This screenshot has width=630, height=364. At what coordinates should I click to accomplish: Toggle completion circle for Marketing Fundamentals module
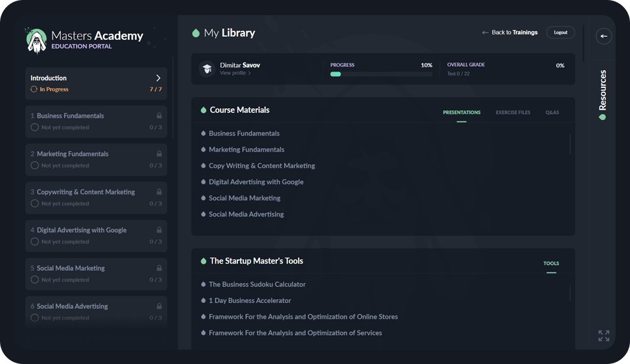(35, 165)
